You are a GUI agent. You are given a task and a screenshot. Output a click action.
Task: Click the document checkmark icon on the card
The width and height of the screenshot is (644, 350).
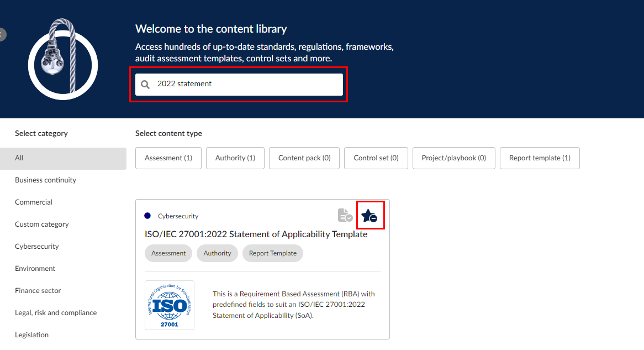[345, 215]
